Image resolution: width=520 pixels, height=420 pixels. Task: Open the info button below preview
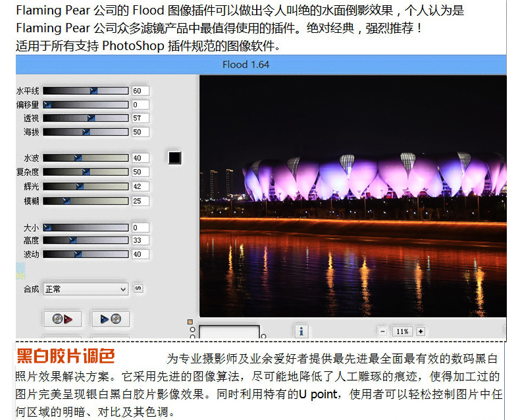(301, 330)
